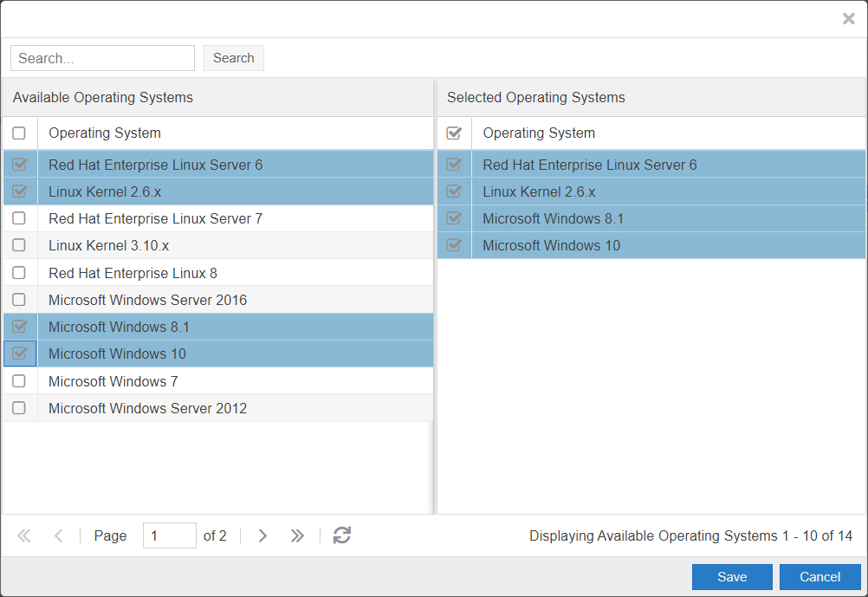The width and height of the screenshot is (868, 597).
Task: Select all available operating systems checkbox
Action: coord(19,133)
